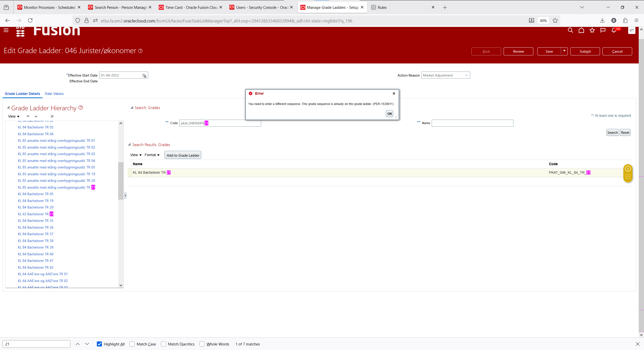This screenshot has width=644, height=350.
Task: Open the hamburger navigation menu
Action: pos(6,30)
